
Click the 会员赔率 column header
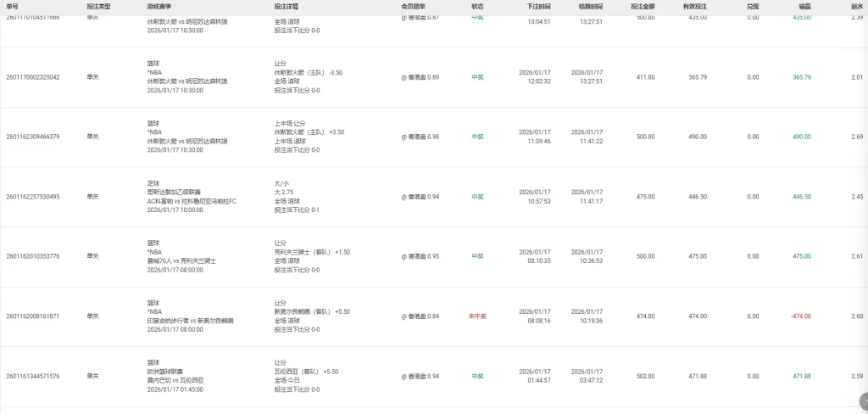[x=413, y=6]
